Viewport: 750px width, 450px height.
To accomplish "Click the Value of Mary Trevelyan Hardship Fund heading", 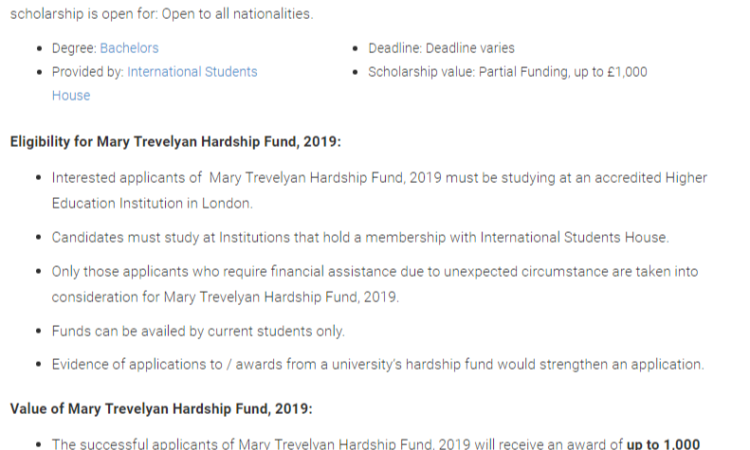I will (161, 409).
